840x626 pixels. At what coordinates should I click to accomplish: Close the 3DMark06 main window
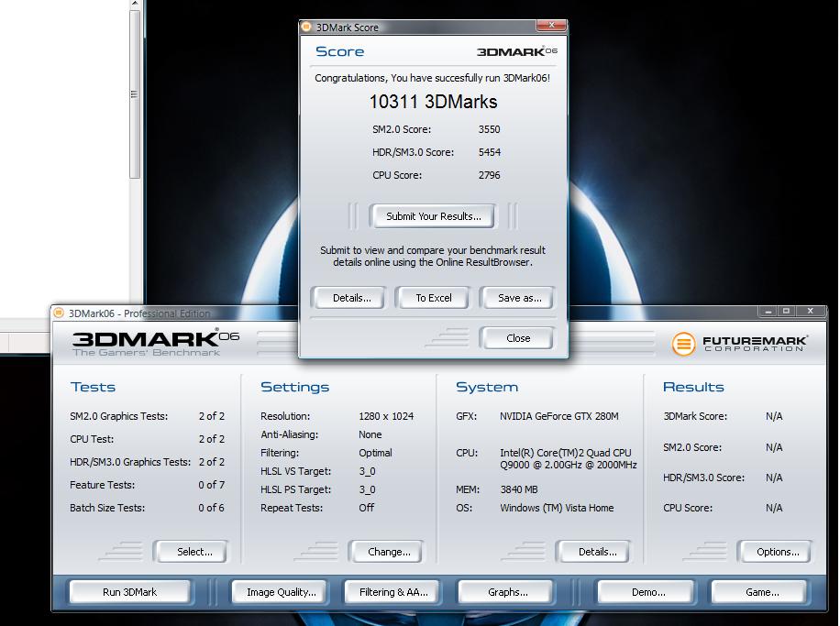(811, 311)
